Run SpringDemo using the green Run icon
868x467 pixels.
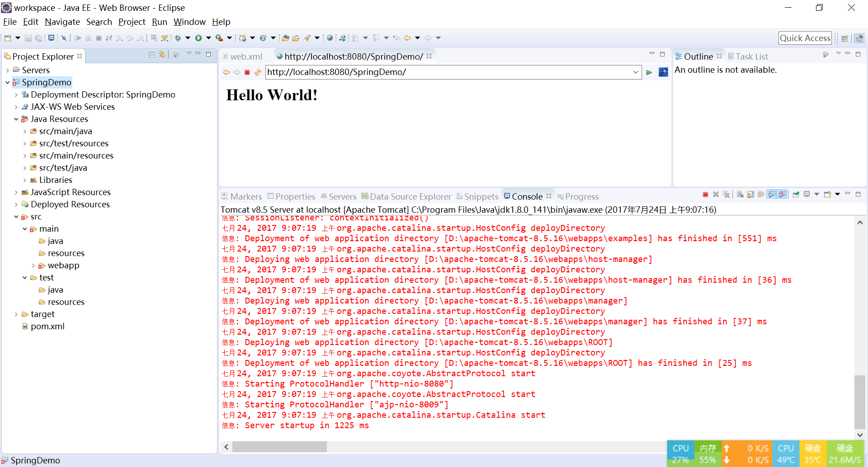coord(199,38)
